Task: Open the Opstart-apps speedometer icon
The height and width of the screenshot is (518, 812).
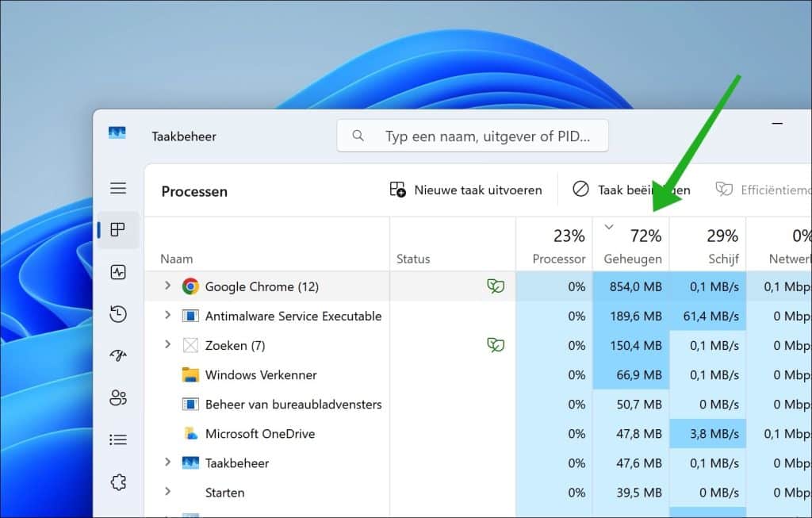Action: point(118,355)
